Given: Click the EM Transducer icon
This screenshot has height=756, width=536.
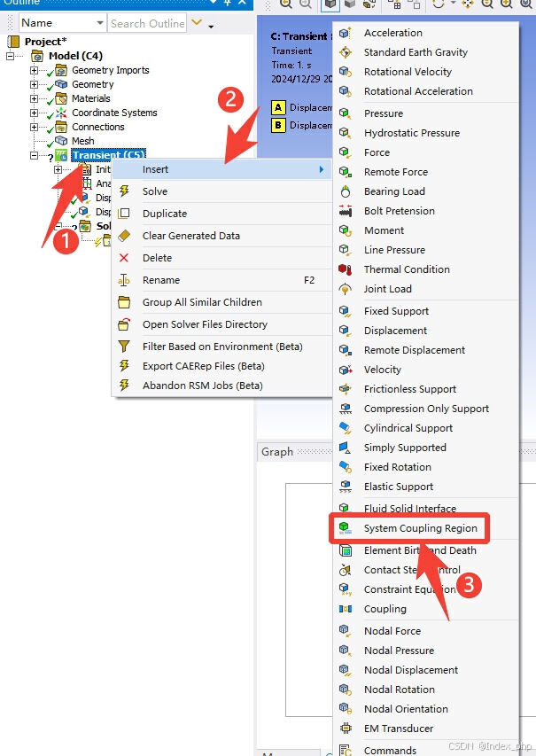Looking at the screenshot, I should [x=346, y=729].
